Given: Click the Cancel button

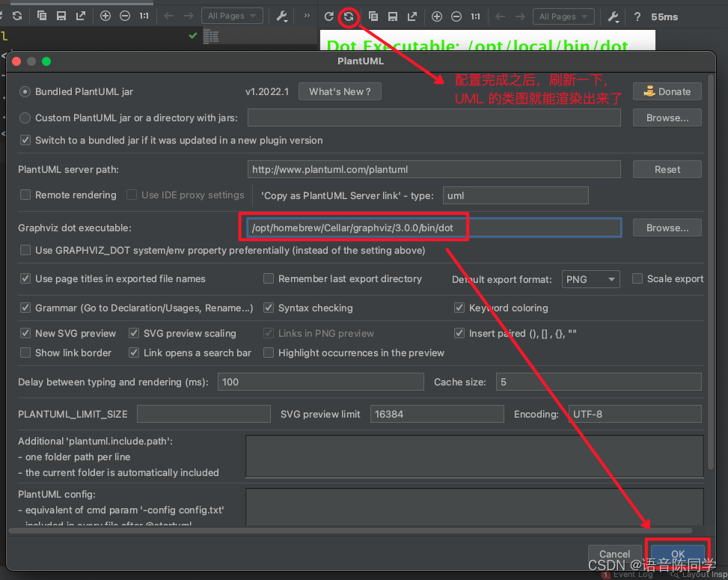Looking at the screenshot, I should (x=614, y=554).
